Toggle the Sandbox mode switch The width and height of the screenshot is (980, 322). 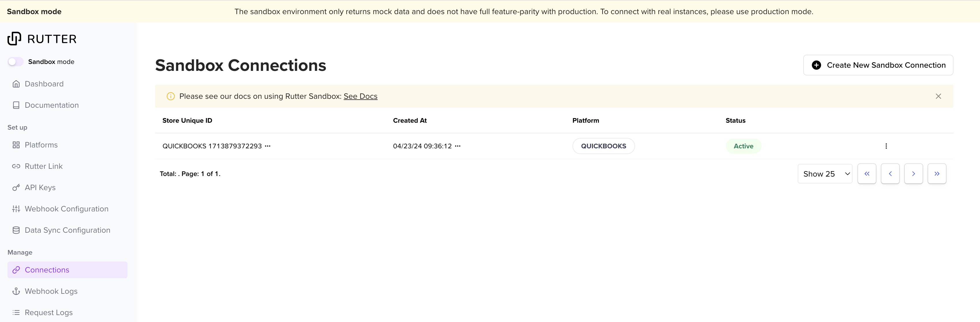point(16,62)
